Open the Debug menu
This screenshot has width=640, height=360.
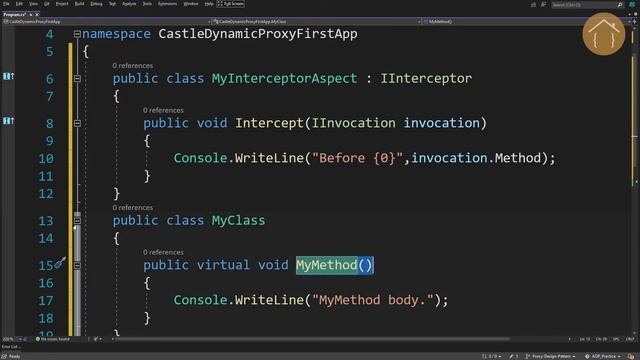tap(96, 4)
